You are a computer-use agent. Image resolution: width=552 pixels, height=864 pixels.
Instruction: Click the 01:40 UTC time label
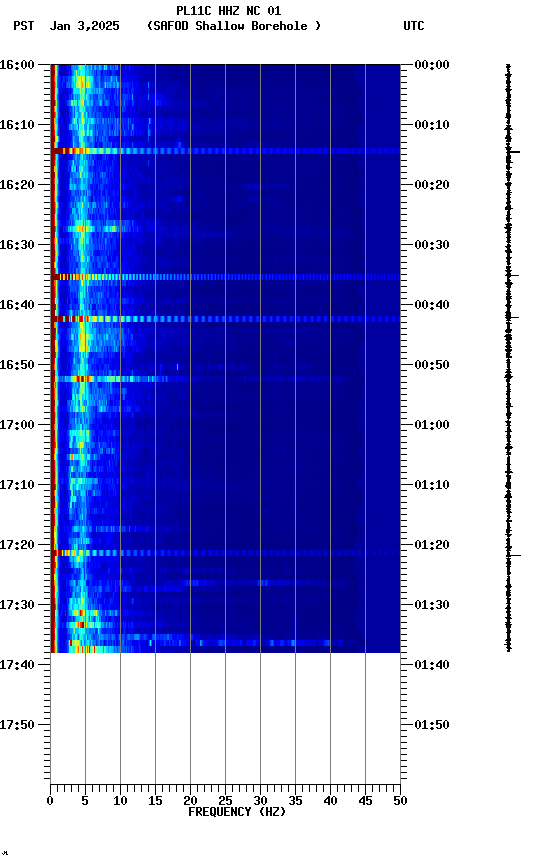tap(432, 665)
